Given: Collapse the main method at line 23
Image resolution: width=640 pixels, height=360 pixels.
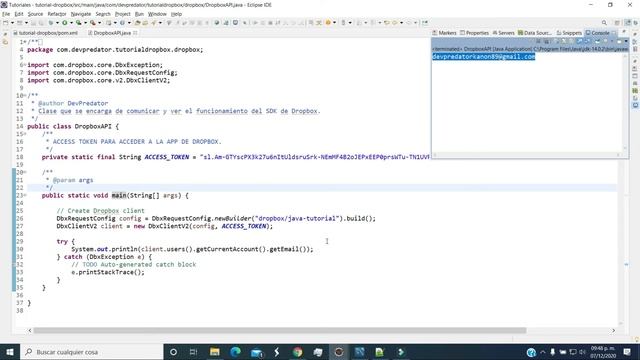Looking at the screenshot, I should coord(25,196).
